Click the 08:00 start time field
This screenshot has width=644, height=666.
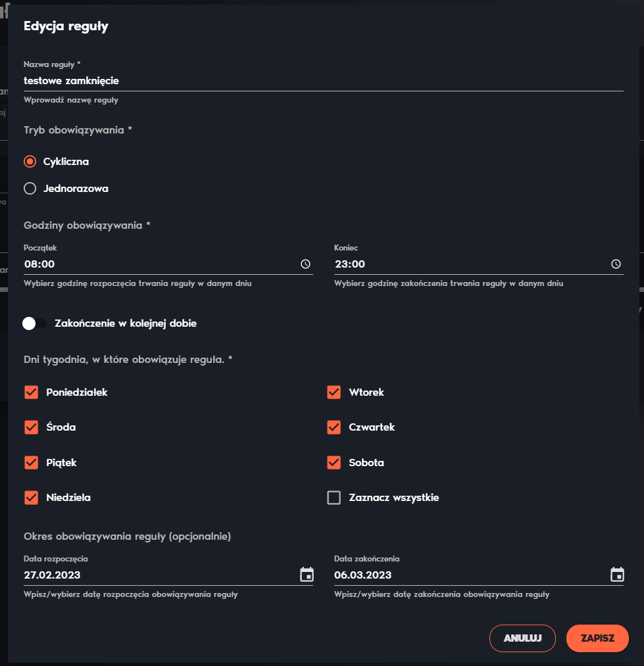[x=161, y=264]
